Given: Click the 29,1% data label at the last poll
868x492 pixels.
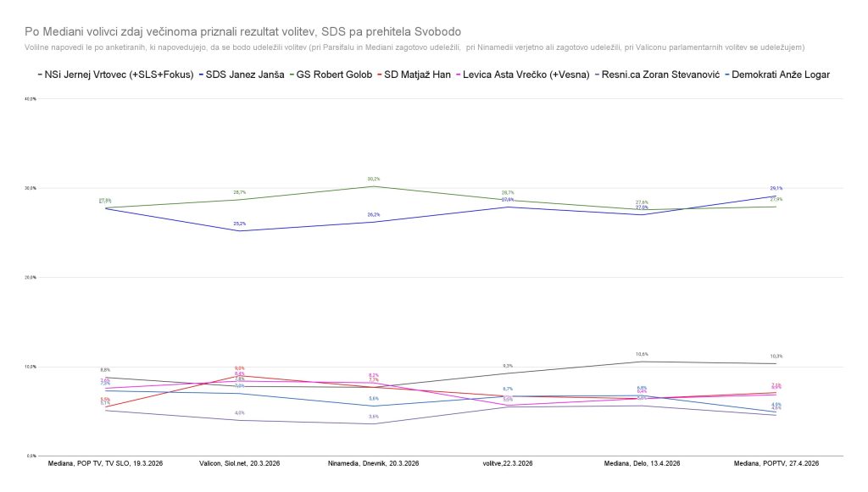Looking at the screenshot, I should 776,189.
